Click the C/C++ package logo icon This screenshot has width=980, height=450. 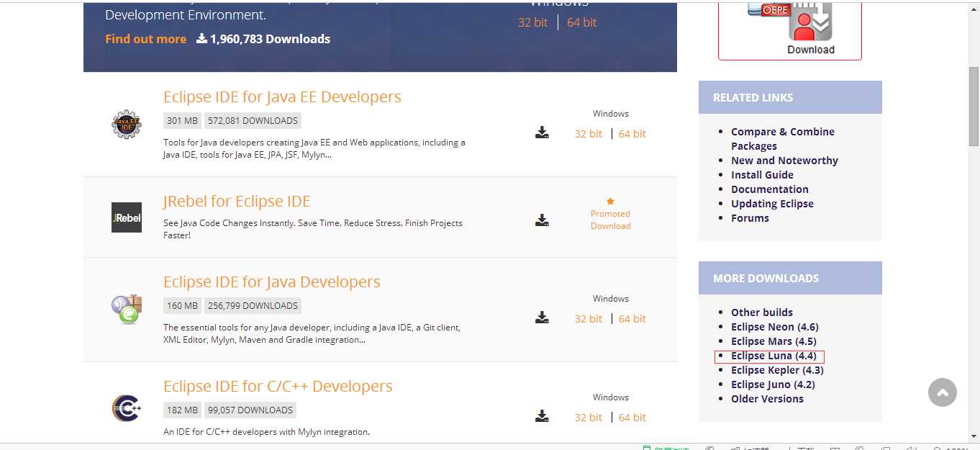click(127, 408)
